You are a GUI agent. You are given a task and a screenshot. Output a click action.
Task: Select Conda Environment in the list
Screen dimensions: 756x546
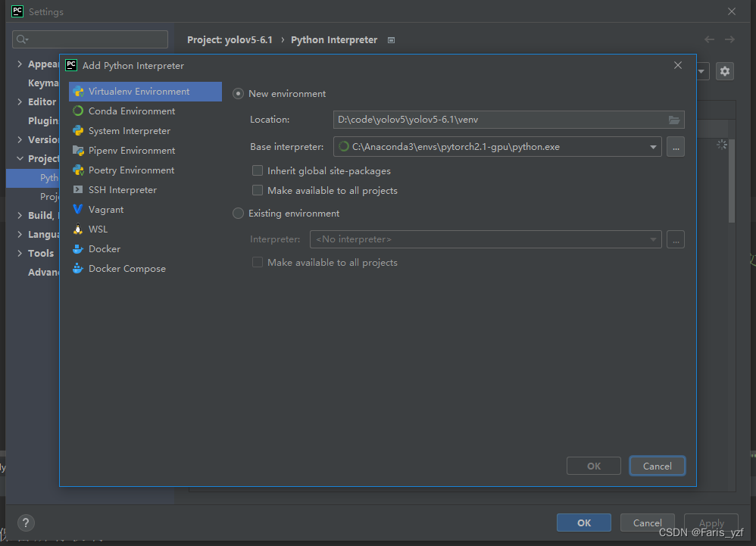pos(145,111)
